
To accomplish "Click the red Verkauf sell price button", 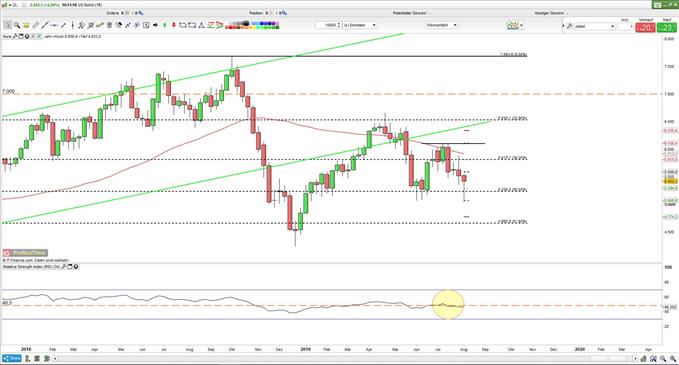I will click(x=645, y=28).
